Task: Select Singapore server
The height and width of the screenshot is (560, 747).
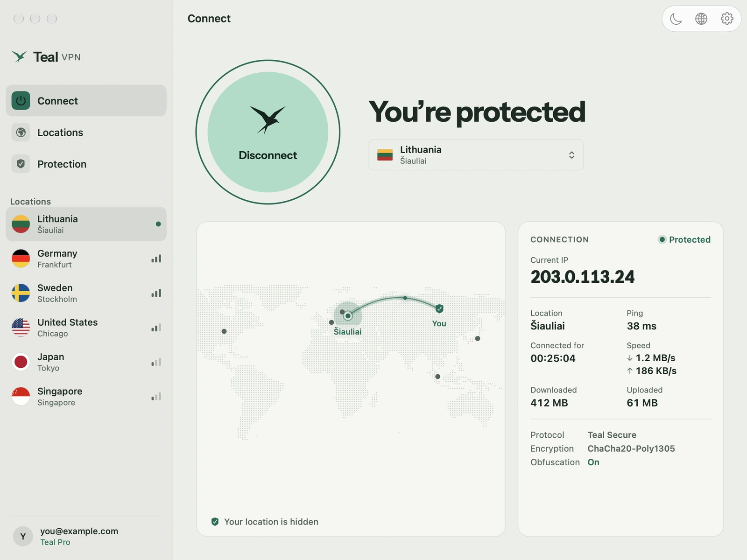Action: click(x=86, y=397)
